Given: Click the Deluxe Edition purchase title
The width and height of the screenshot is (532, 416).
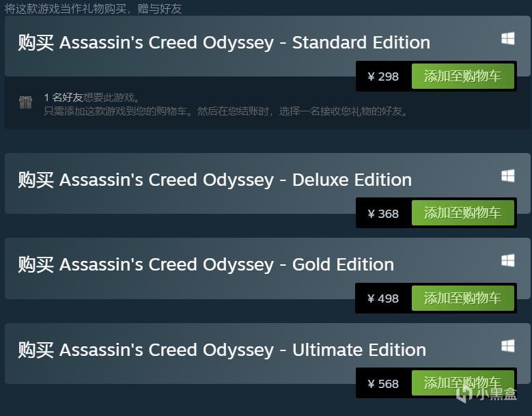Looking at the screenshot, I should pyautogui.click(x=214, y=180).
